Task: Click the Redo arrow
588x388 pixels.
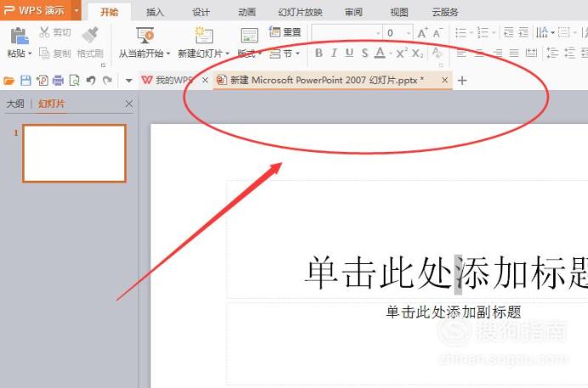Action: (x=107, y=80)
